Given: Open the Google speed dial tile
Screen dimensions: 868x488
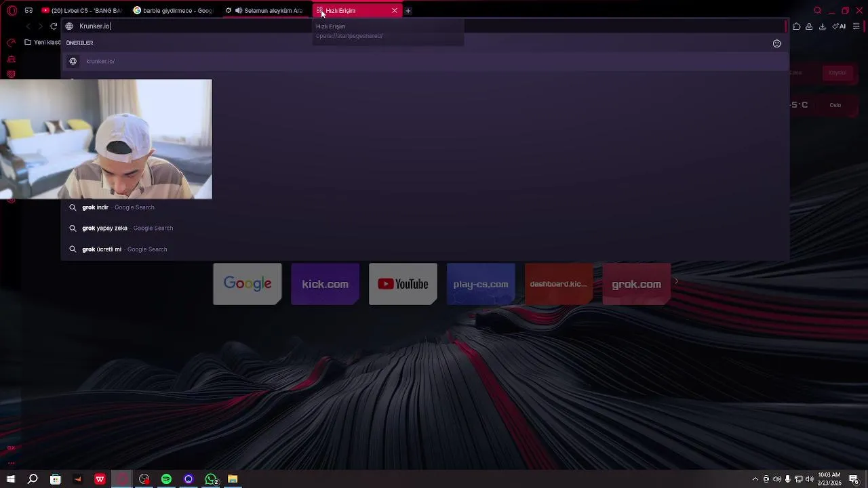Looking at the screenshot, I should (248, 284).
